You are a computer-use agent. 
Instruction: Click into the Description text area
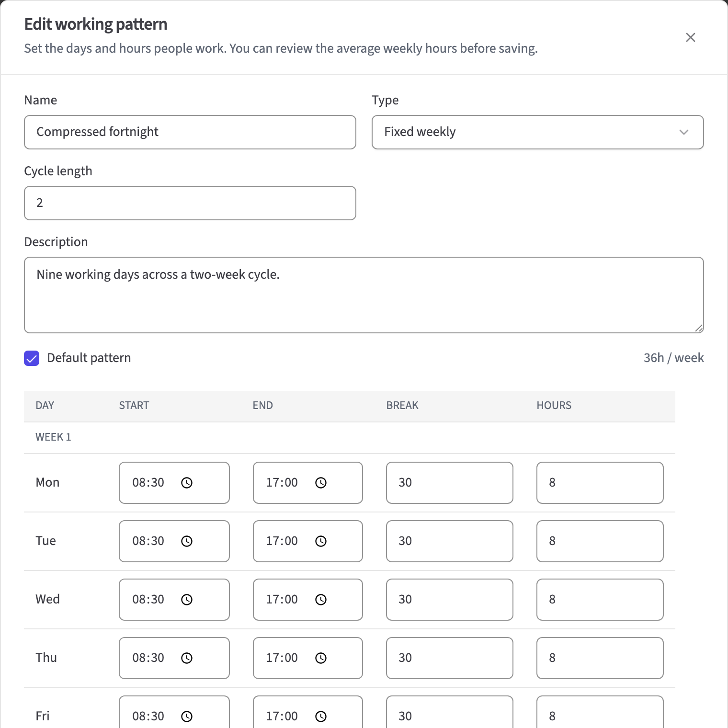pos(364,295)
